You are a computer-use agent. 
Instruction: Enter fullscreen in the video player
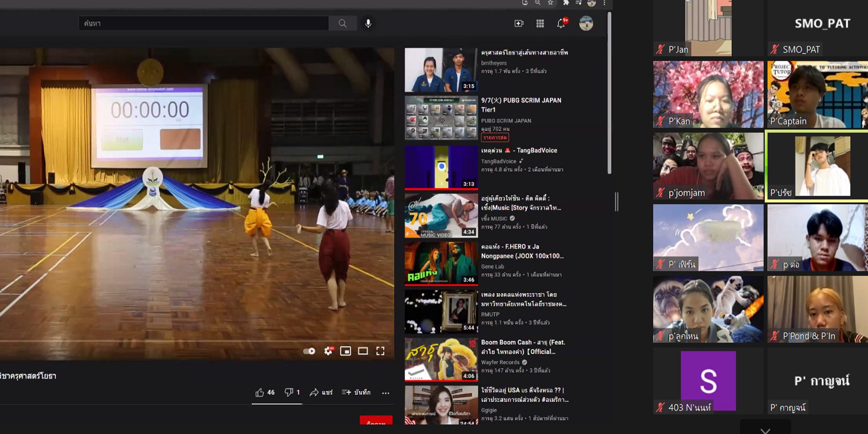coord(380,351)
